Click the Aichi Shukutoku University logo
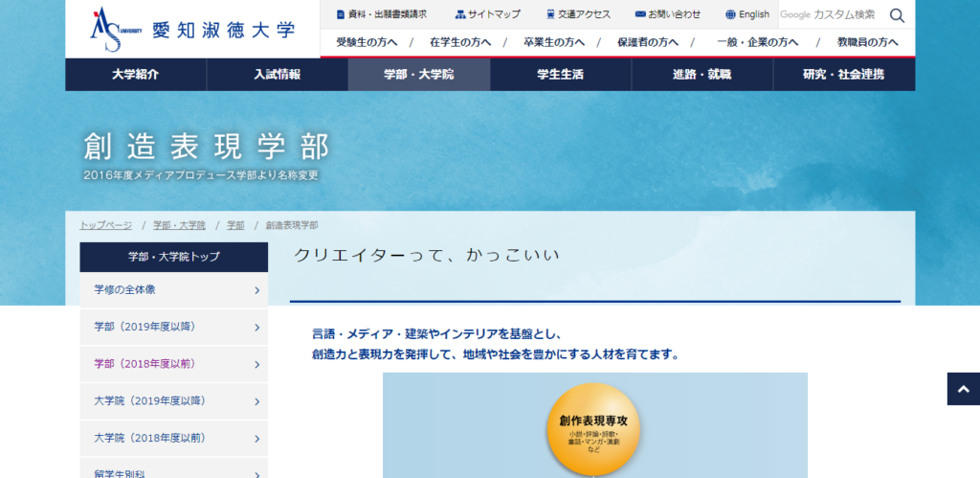This screenshot has height=478, width=980. pos(191,29)
